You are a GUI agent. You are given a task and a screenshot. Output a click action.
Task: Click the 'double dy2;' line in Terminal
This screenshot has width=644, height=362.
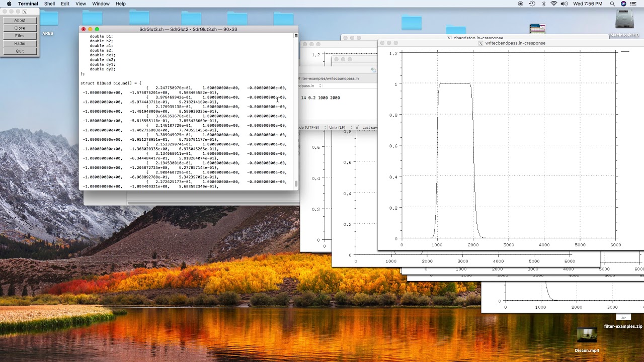coord(102,69)
